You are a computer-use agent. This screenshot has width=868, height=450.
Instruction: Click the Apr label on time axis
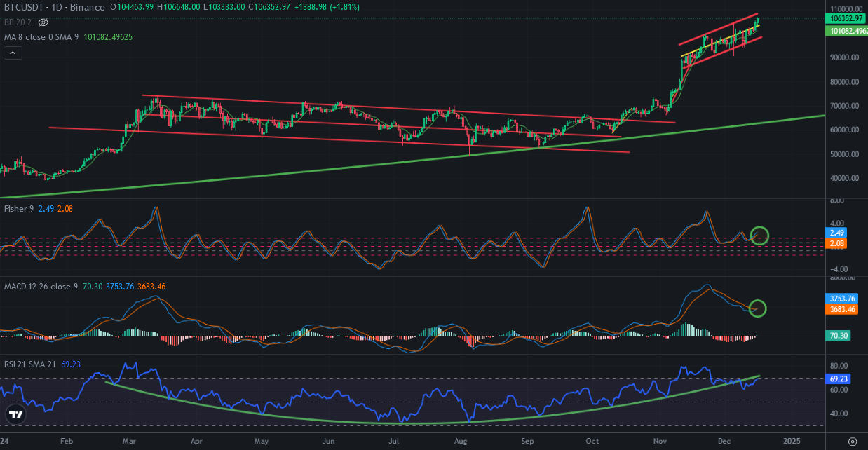click(x=197, y=442)
